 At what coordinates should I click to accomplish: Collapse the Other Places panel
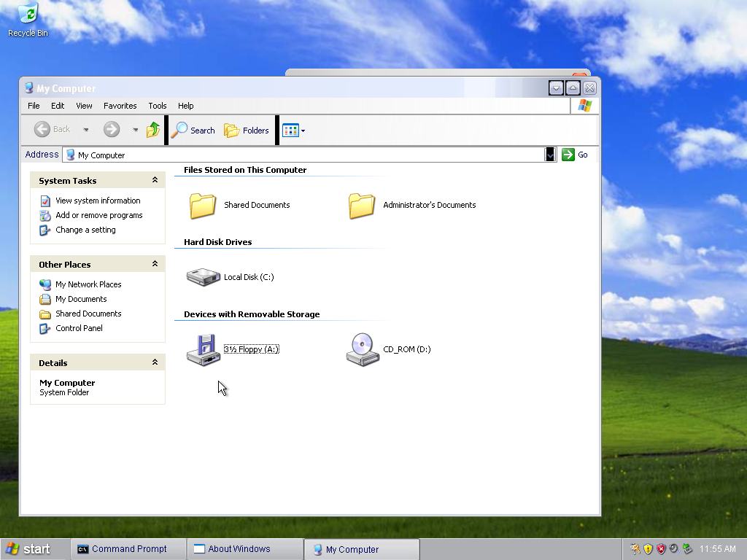[x=155, y=263]
